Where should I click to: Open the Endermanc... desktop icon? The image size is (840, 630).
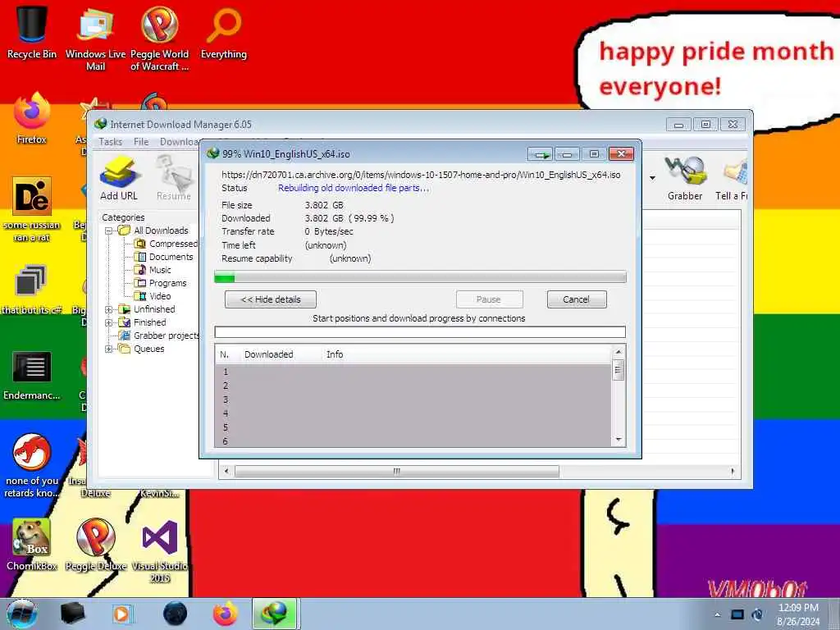click(x=32, y=375)
